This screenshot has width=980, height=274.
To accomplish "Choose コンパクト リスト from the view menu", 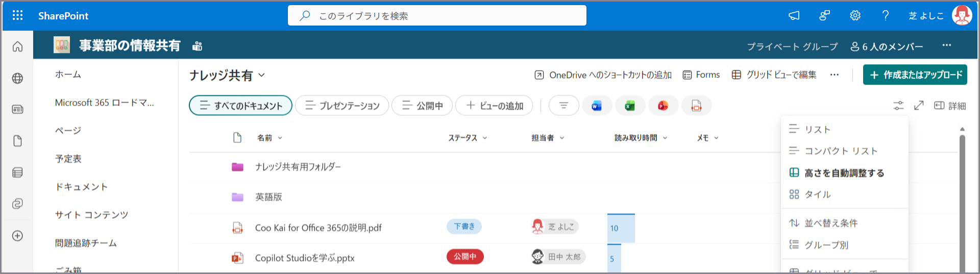I will pyautogui.click(x=840, y=151).
